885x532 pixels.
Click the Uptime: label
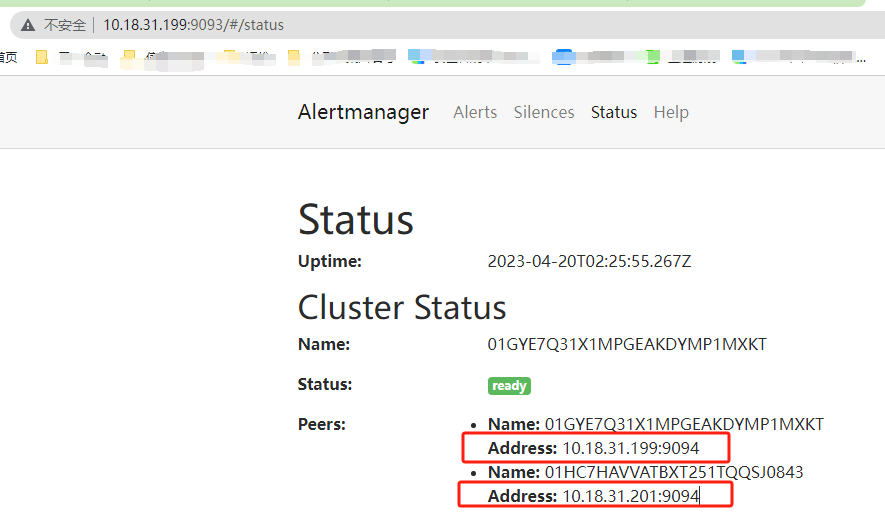coord(330,261)
